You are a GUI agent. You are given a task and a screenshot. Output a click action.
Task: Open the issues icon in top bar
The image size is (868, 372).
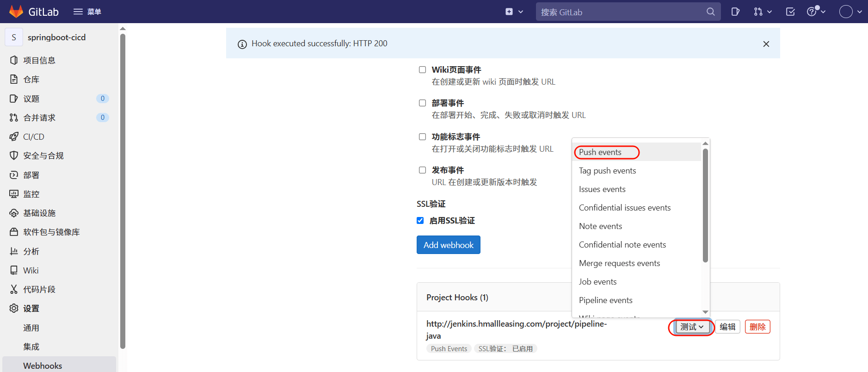(x=735, y=12)
